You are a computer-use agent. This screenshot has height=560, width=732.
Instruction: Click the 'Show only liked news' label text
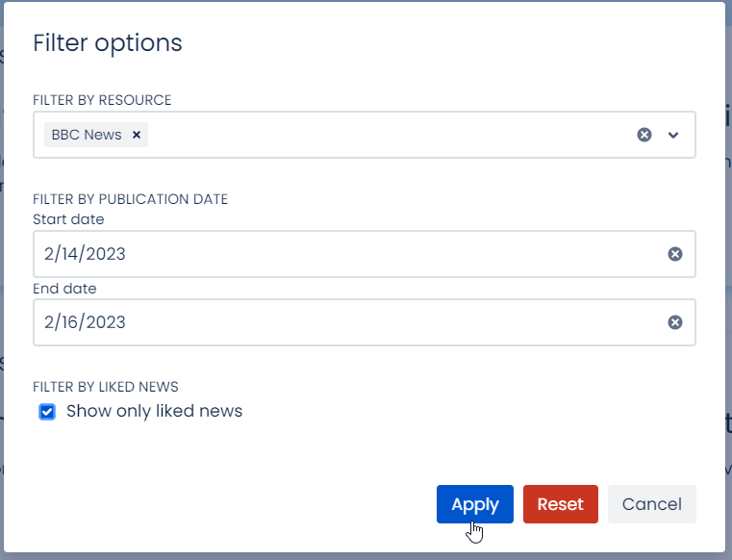click(154, 412)
